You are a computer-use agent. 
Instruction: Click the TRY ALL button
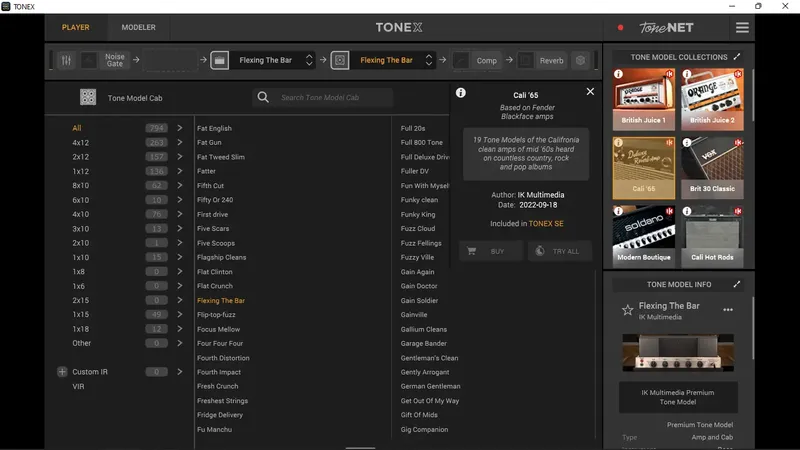[x=559, y=251]
